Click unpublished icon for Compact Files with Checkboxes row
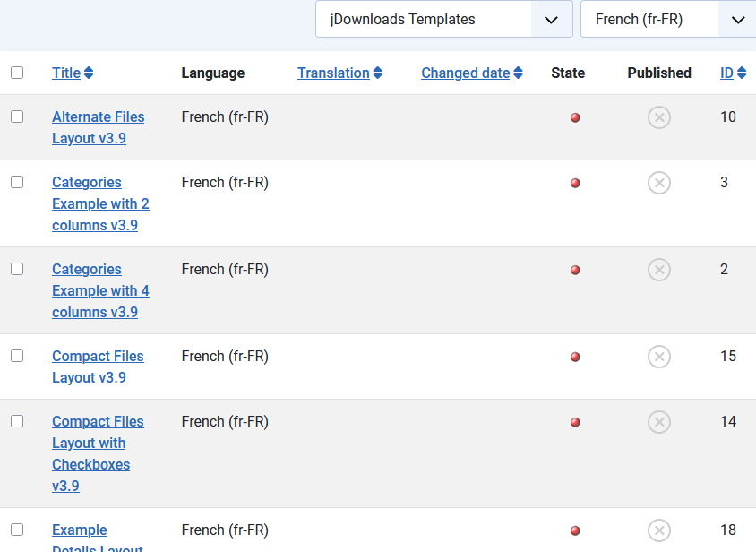 [x=659, y=422]
